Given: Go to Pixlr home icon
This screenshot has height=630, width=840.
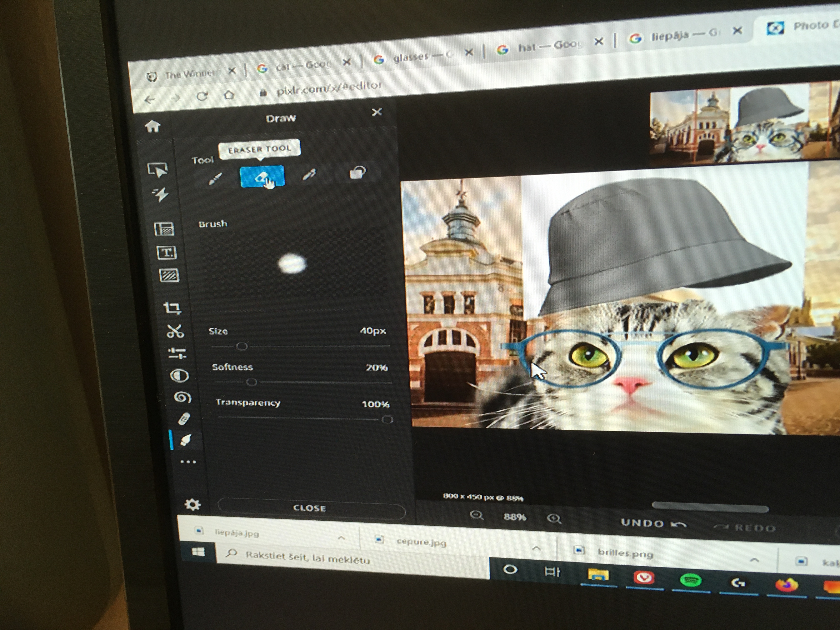Looking at the screenshot, I should [x=153, y=126].
